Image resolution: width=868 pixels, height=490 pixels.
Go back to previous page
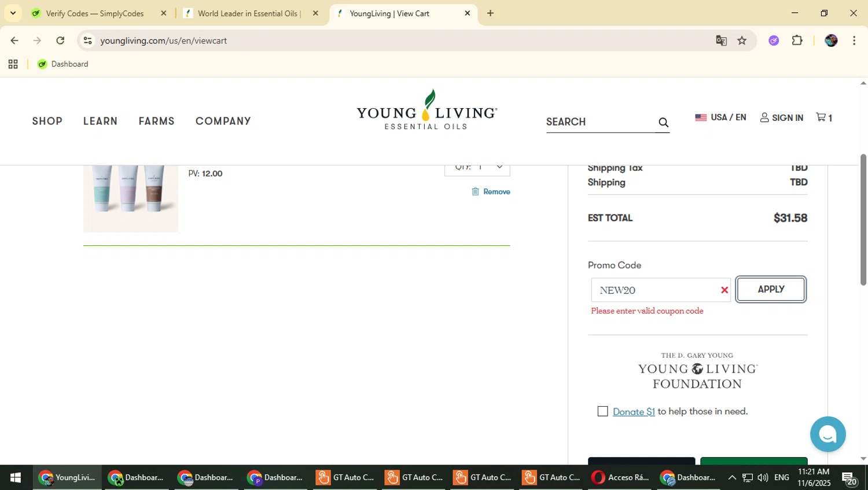14,40
